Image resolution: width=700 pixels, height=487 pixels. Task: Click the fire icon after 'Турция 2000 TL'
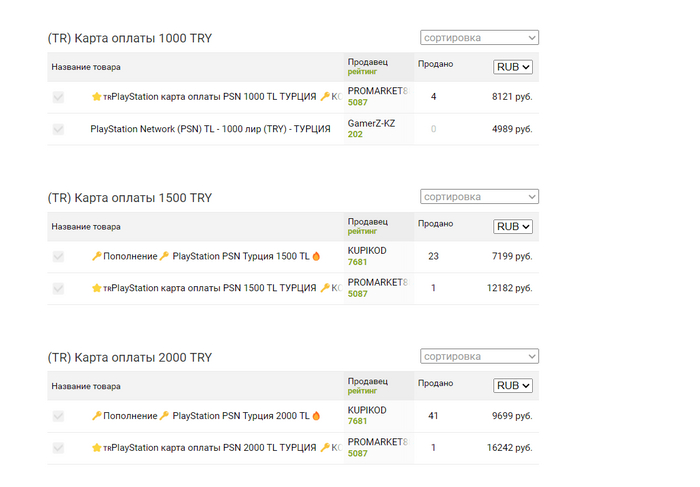316,416
